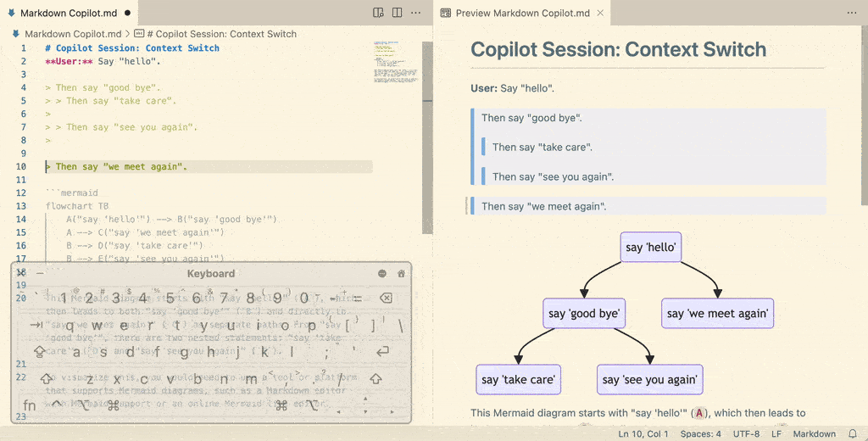Tap the backspace key on Keyboard
The width and height of the screenshot is (868, 441).
pos(386,298)
